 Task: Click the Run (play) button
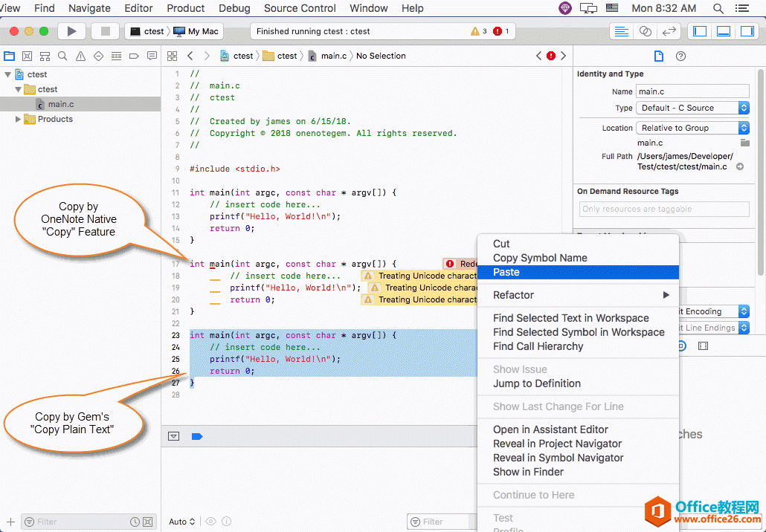tap(71, 31)
